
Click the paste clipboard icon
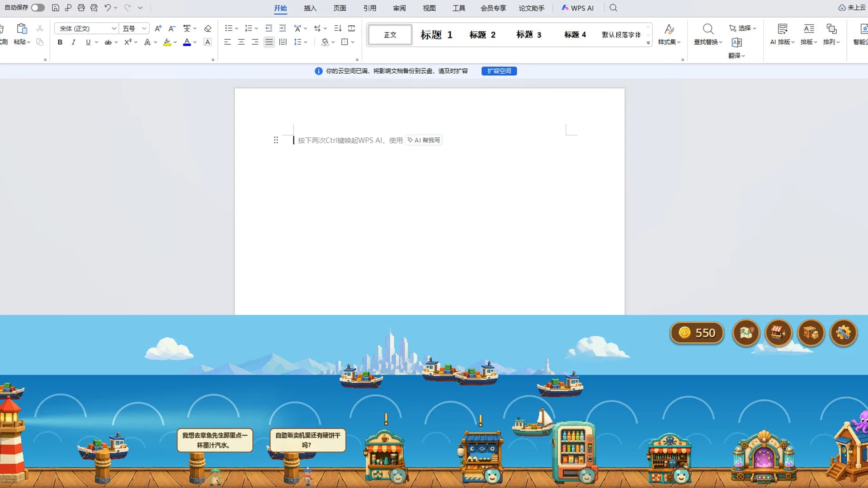pos(22,28)
